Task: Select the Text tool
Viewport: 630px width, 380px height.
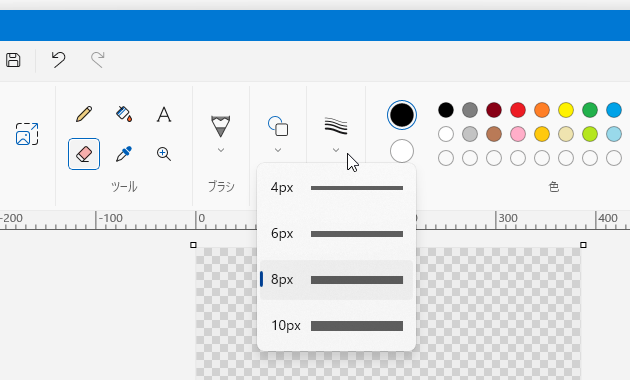Action: tap(164, 114)
